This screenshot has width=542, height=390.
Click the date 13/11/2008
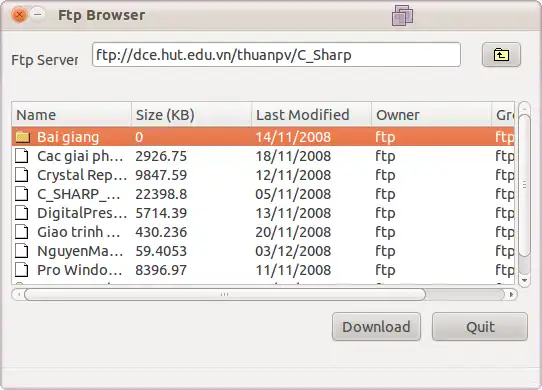(293, 213)
